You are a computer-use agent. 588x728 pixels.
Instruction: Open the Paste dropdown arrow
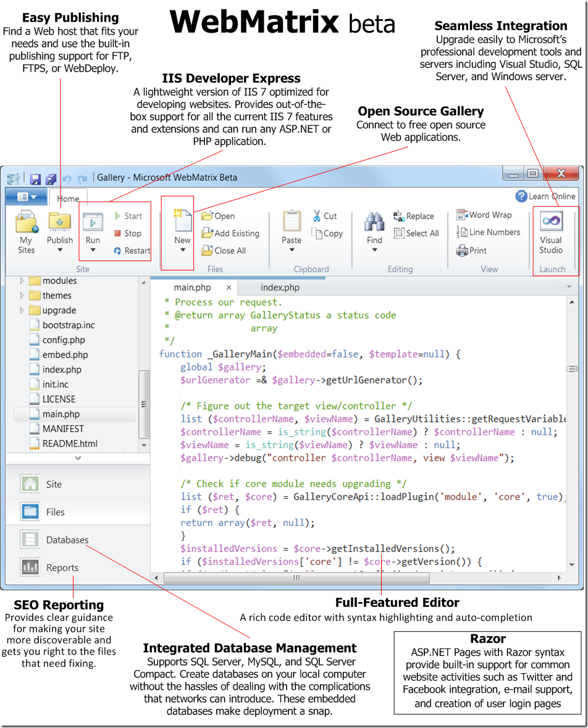coord(292,250)
